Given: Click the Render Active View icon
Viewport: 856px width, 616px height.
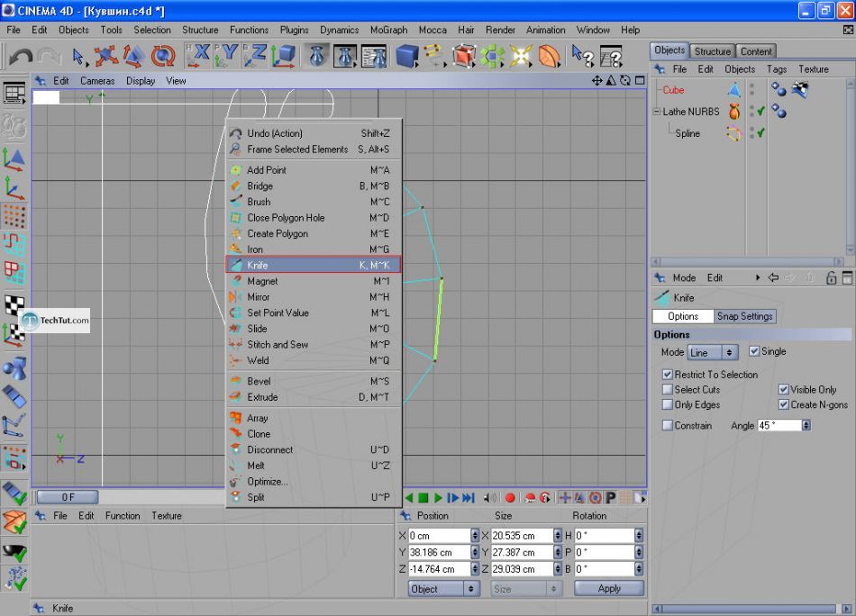Looking at the screenshot, I should [316, 56].
